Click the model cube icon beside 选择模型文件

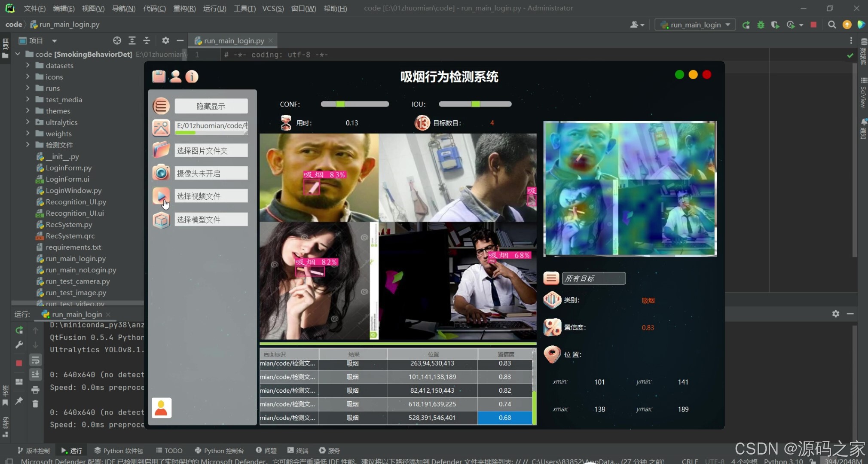point(161,220)
